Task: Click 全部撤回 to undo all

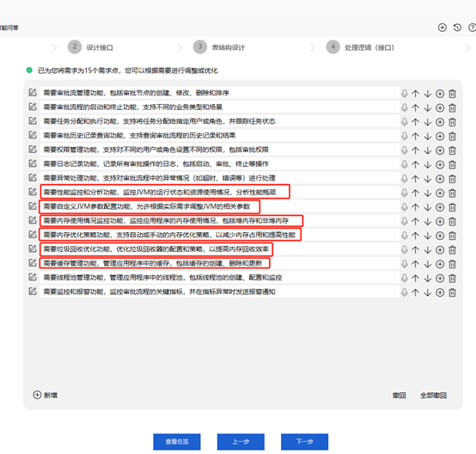Action: click(433, 396)
